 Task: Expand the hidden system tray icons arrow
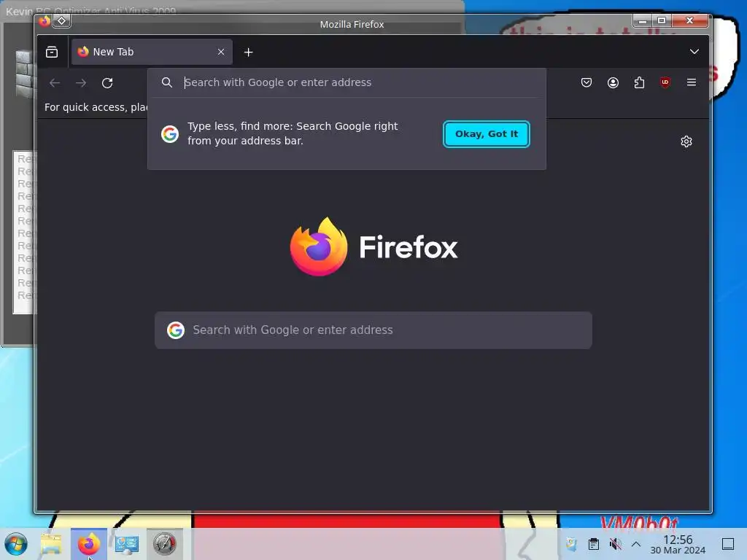636,544
